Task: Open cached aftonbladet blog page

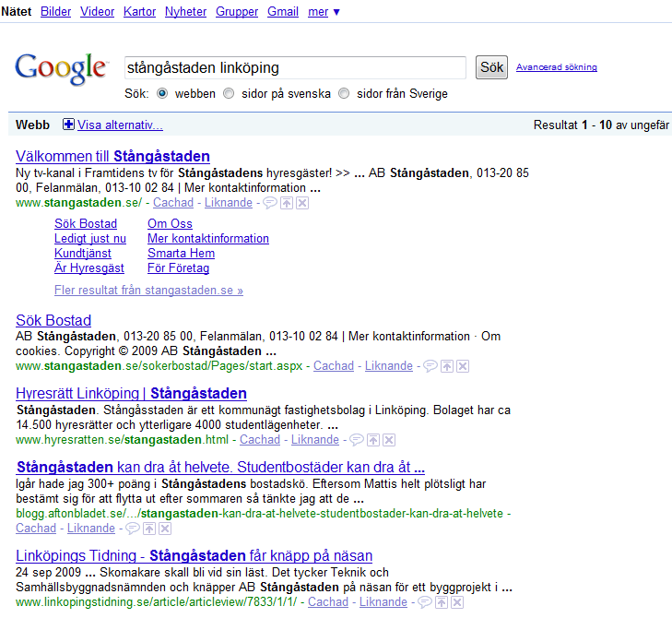Action: click(x=36, y=529)
